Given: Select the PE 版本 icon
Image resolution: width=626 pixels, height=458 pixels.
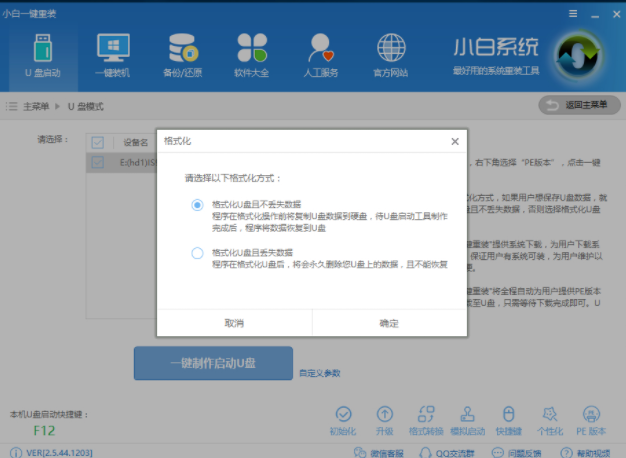Looking at the screenshot, I should coord(590,414).
